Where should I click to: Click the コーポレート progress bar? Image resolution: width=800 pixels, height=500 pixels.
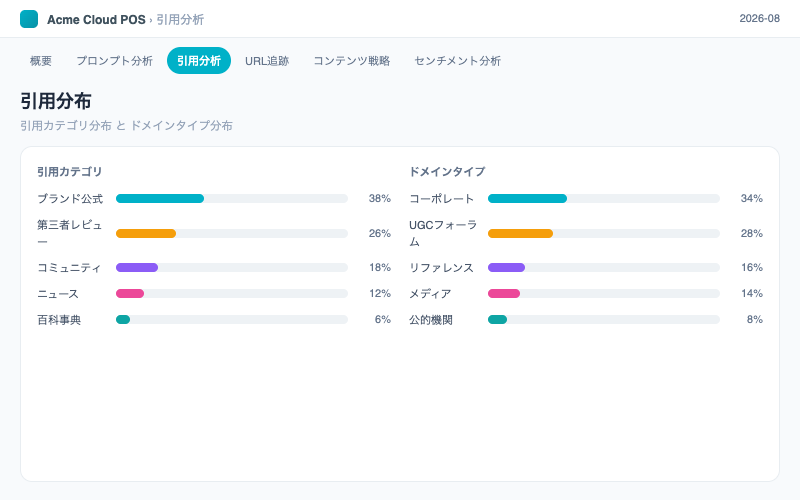click(x=604, y=198)
